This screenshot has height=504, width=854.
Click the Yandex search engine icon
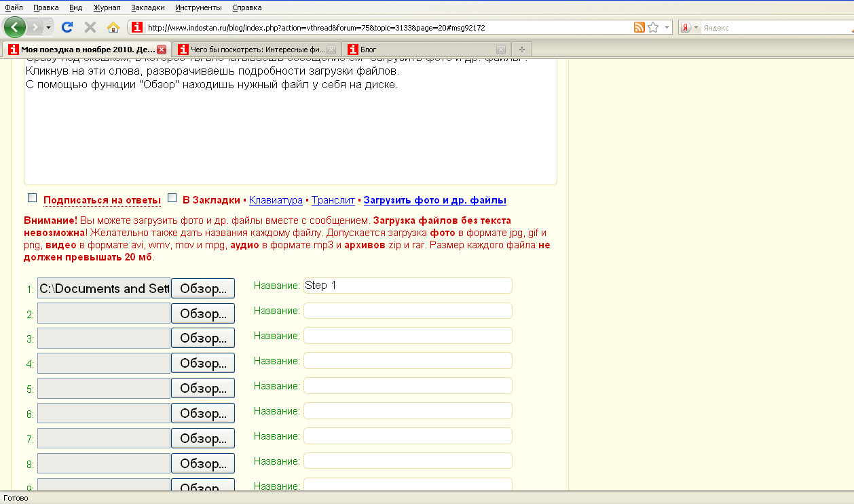pos(686,28)
